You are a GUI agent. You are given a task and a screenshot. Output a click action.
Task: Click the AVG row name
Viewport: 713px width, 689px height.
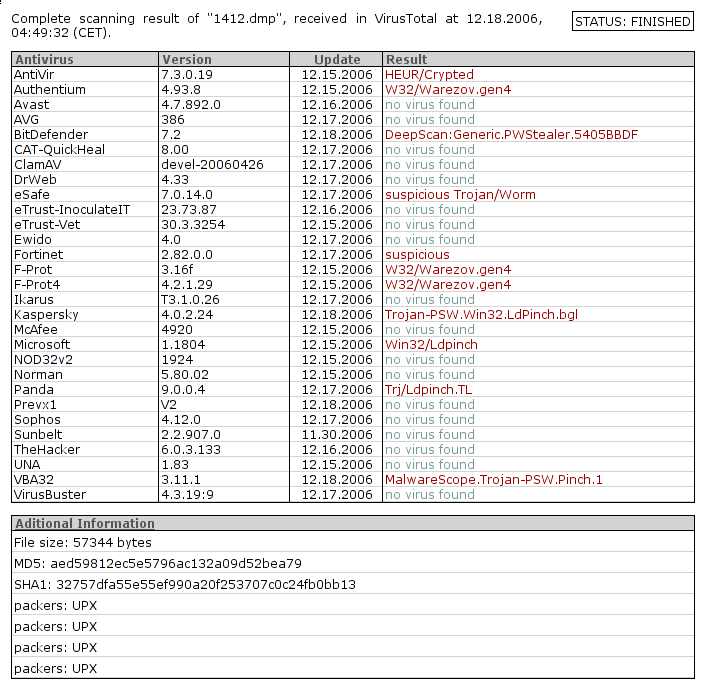(26, 120)
